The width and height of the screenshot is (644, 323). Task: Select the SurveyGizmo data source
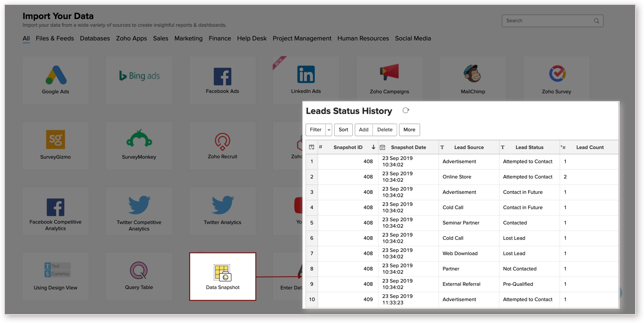[x=56, y=146]
